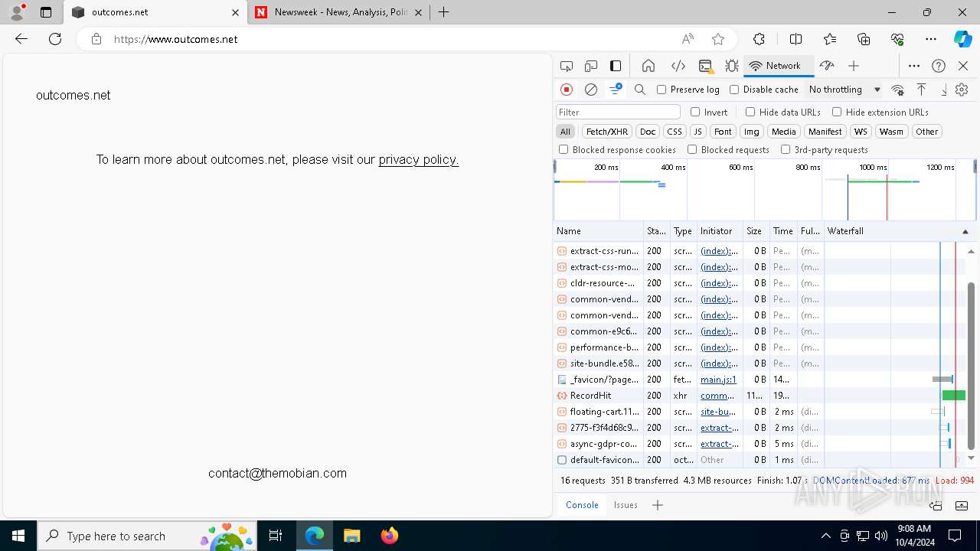980x551 pixels.
Task: Add more tools with the plus icon
Action: 854,66
